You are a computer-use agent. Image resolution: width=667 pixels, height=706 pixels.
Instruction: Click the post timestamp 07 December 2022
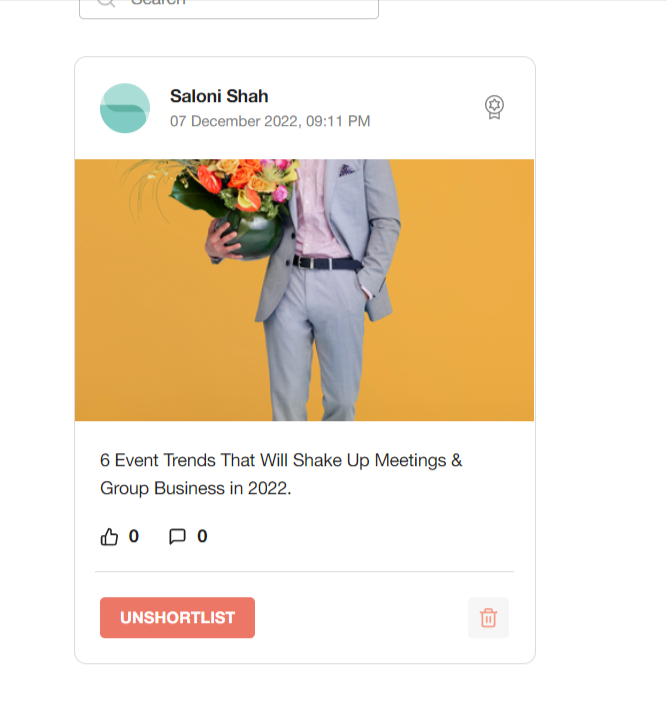coord(270,121)
